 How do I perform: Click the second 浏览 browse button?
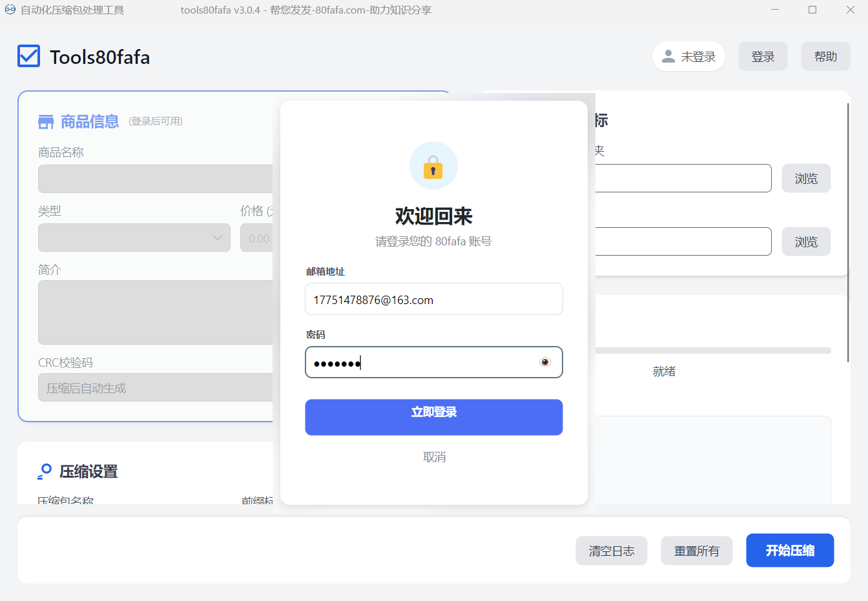[x=806, y=242]
